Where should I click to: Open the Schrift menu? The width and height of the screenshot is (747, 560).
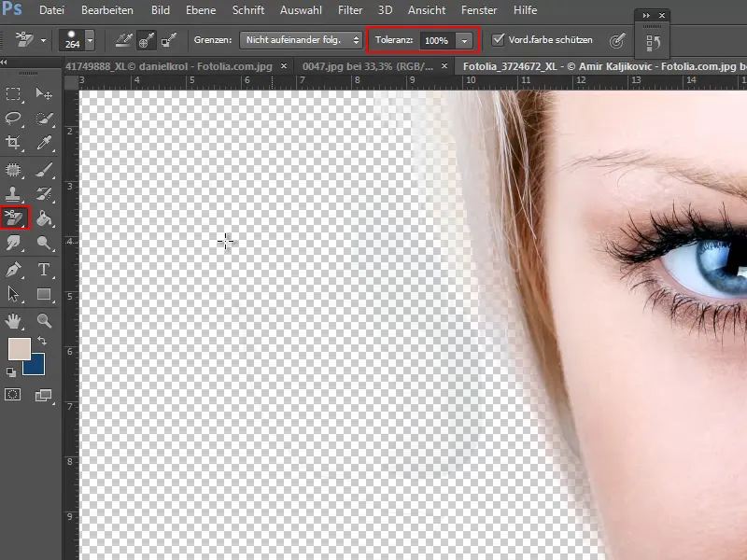[248, 10]
